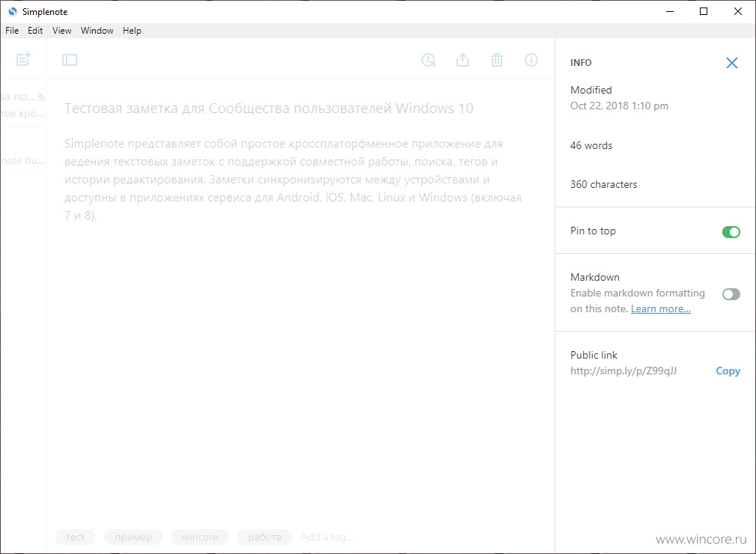Follow the Learn more... markdown link
Image resolution: width=756 pixels, height=554 pixels.
tap(660, 308)
